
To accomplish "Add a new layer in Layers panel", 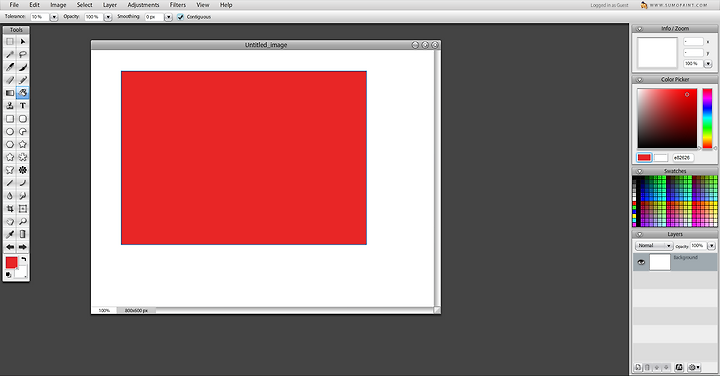I will [638, 367].
